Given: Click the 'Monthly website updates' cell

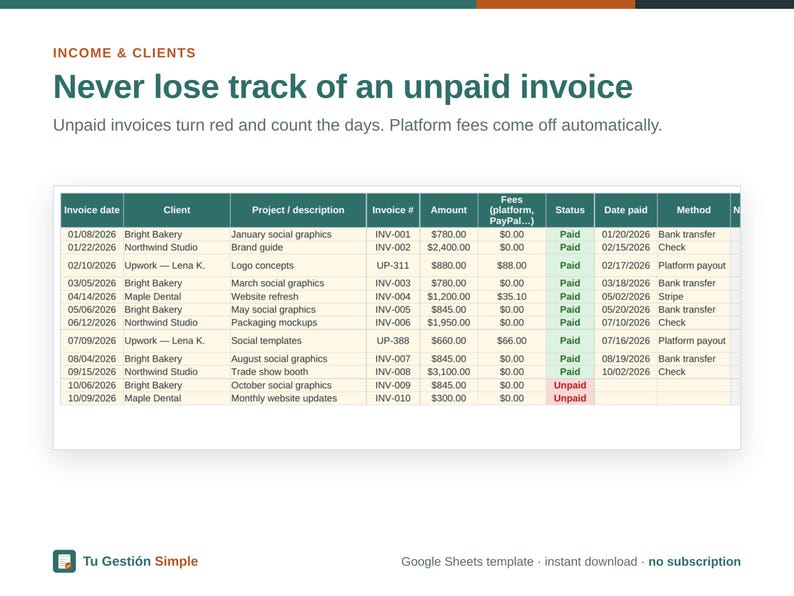Looking at the screenshot, I should pyautogui.click(x=298, y=399).
